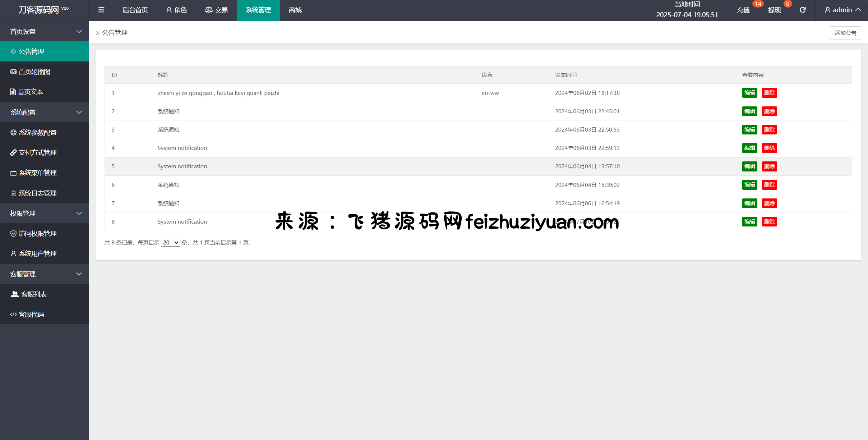The image size is (868, 440).
Task: Open 系统参数配置 gear settings item
Action: tap(37, 133)
